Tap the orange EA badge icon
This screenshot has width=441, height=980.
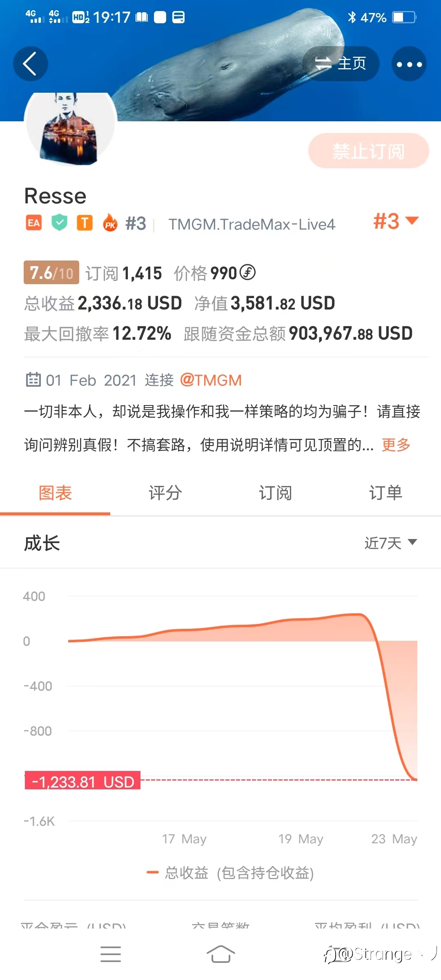click(x=34, y=223)
